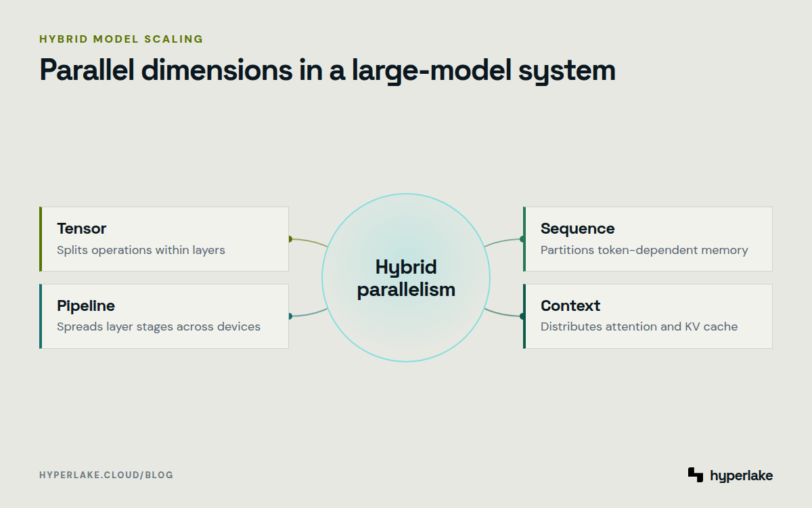Click the Sequence card connector dot
Screen dimensions: 812x508
(x=522, y=239)
